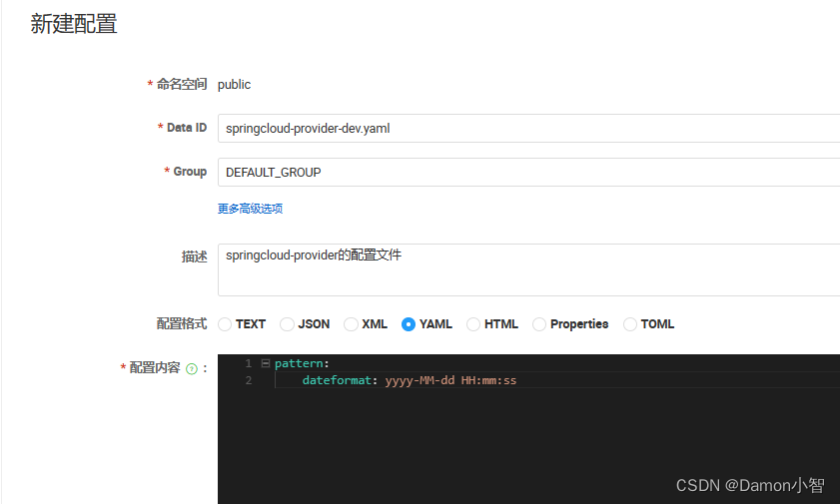This screenshot has height=504, width=840.
Task: Click line number 2 in the gutter
Action: (x=248, y=380)
